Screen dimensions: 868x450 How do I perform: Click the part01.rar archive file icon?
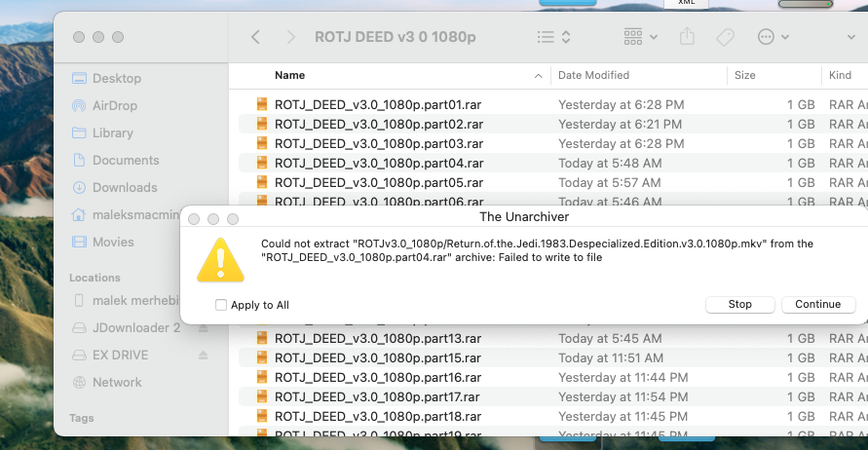[x=262, y=104]
